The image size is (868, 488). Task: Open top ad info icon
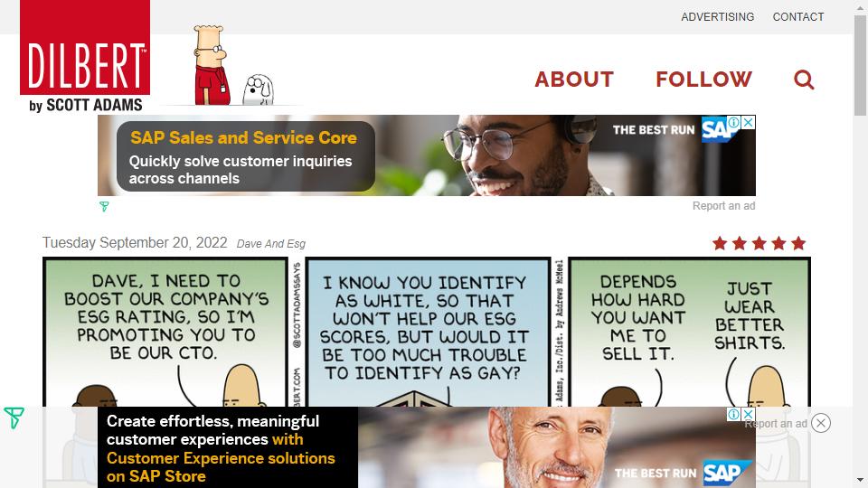pyautogui.click(x=733, y=122)
